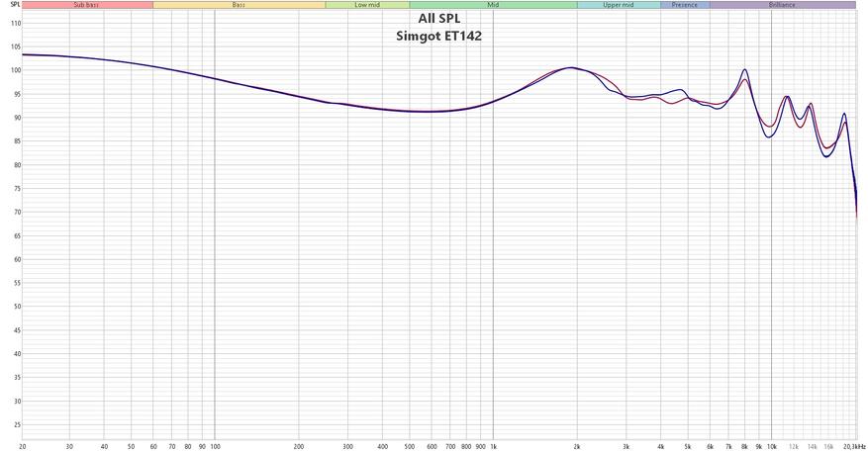Click the 300 Hz frequency axis label

(x=347, y=446)
